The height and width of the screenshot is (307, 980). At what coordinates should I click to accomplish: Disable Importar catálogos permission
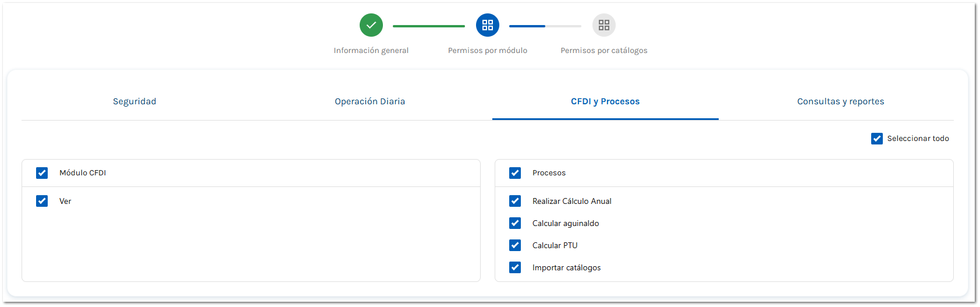point(515,267)
